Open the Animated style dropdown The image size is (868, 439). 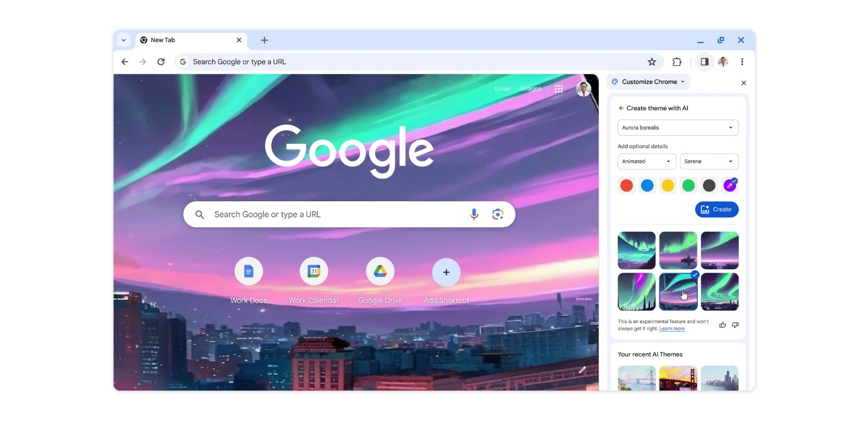[647, 162]
